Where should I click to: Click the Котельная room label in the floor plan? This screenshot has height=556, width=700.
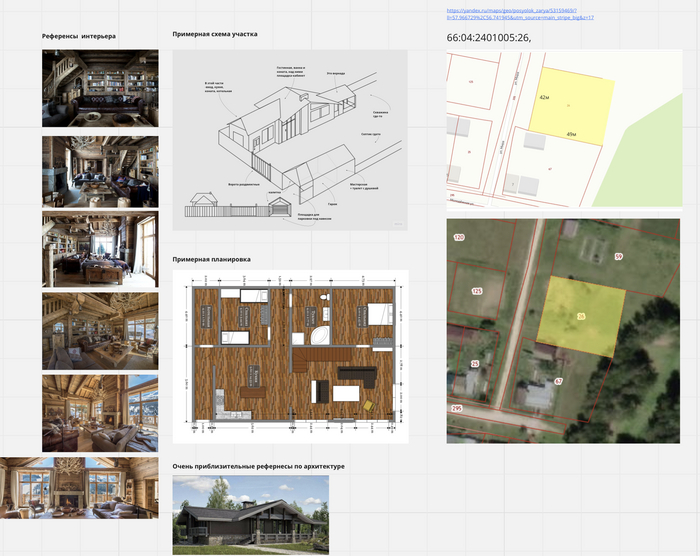(x=206, y=316)
